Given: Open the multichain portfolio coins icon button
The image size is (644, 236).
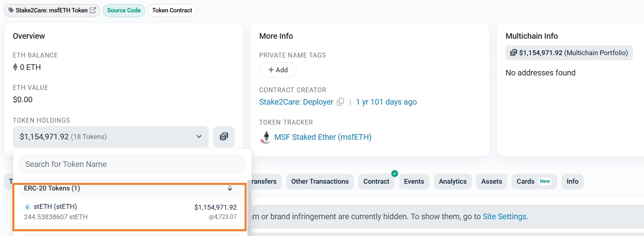Looking at the screenshot, I should [x=224, y=137].
